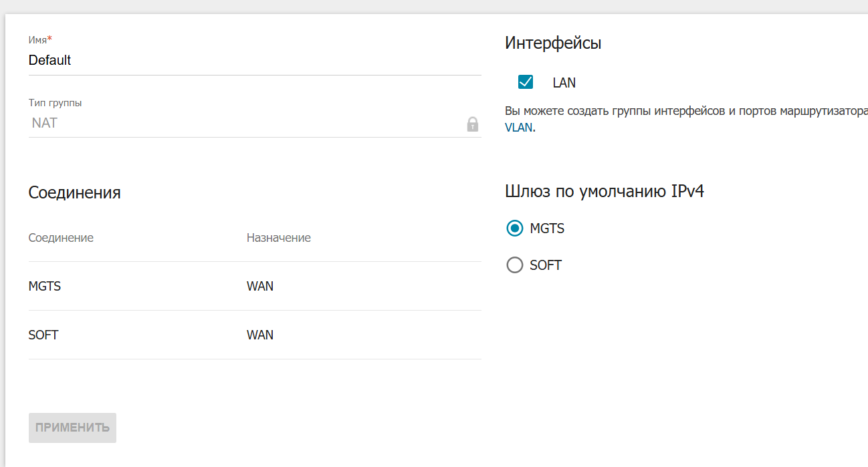Open the SOFT connection name in the table
The height and width of the screenshot is (467, 868).
click(x=43, y=335)
